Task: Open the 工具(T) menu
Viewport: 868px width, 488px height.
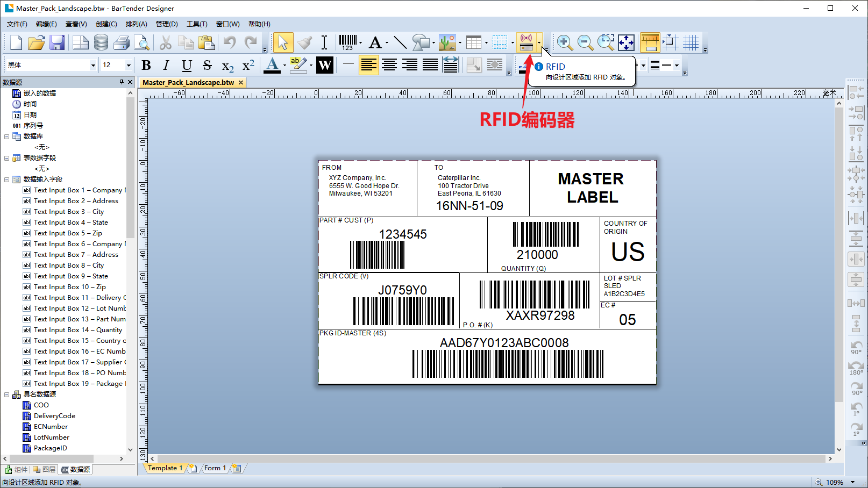Action: tap(197, 24)
